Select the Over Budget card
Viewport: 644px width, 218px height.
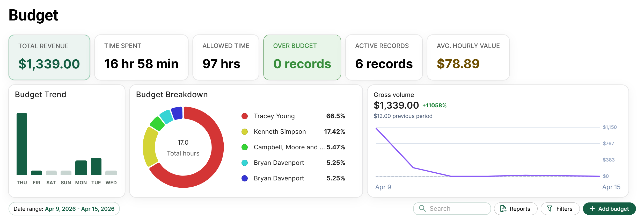[302, 57]
